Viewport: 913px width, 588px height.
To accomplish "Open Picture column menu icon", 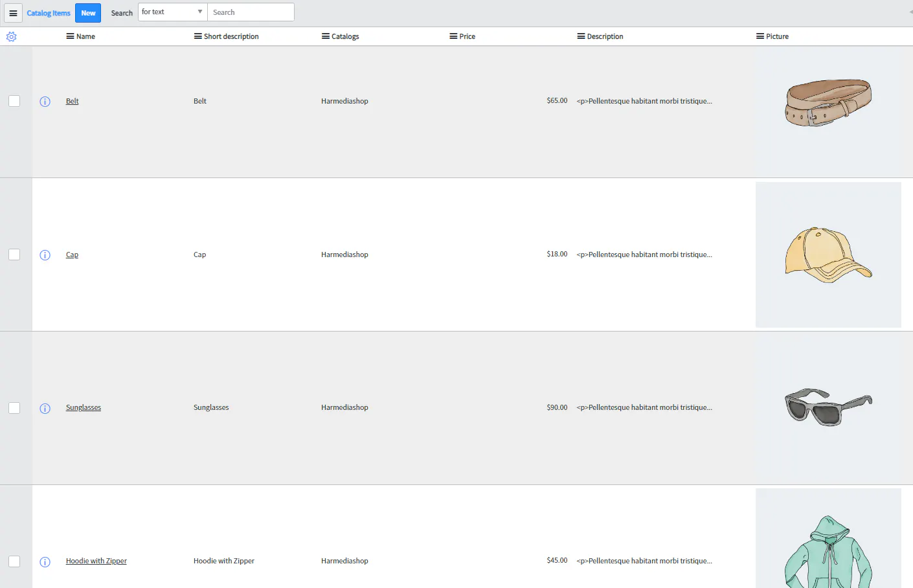I will 760,36.
